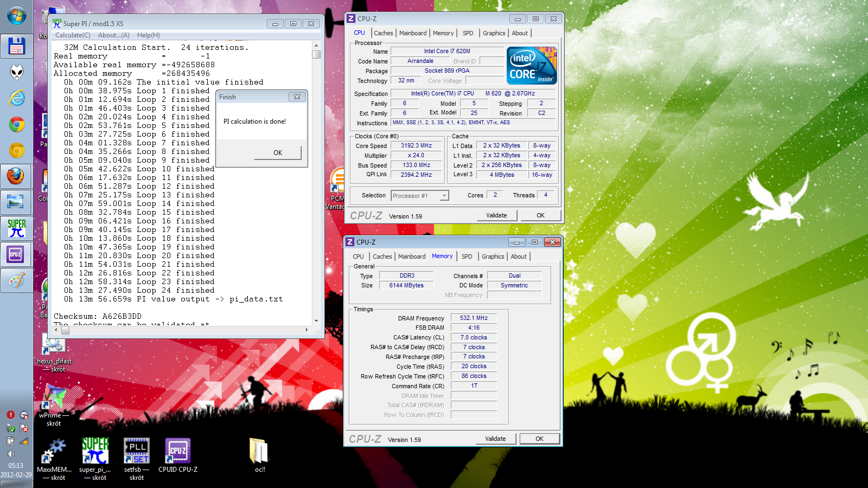This screenshot has height=488, width=868.
Task: Open the Windows Start orb
Action: pos(16,16)
